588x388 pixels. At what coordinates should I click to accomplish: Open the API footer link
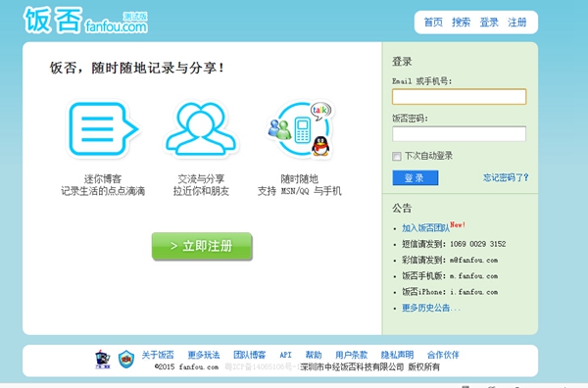[285, 355]
